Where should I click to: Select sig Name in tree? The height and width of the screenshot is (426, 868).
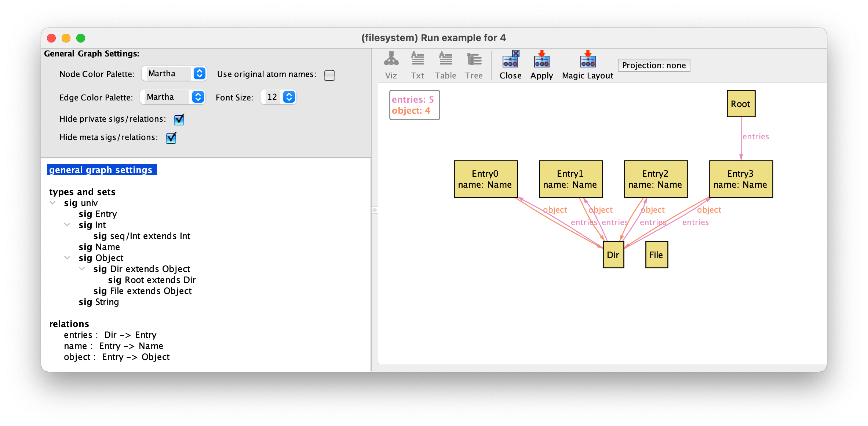point(99,247)
